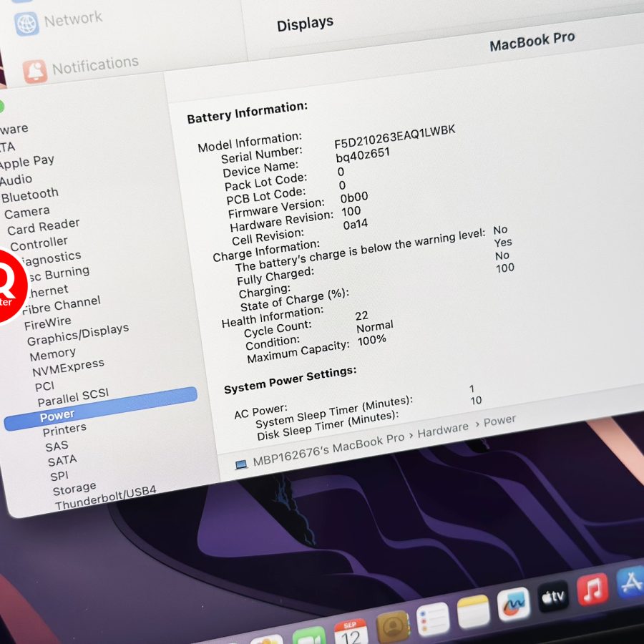Select Disc Burning in the sidebar

tap(59, 274)
